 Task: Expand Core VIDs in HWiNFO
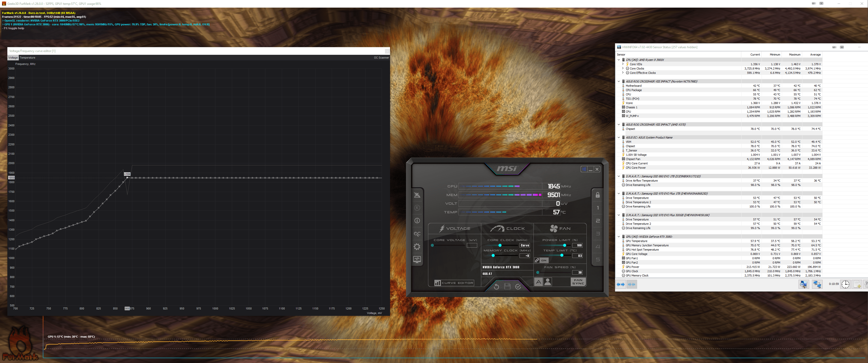tap(623, 64)
